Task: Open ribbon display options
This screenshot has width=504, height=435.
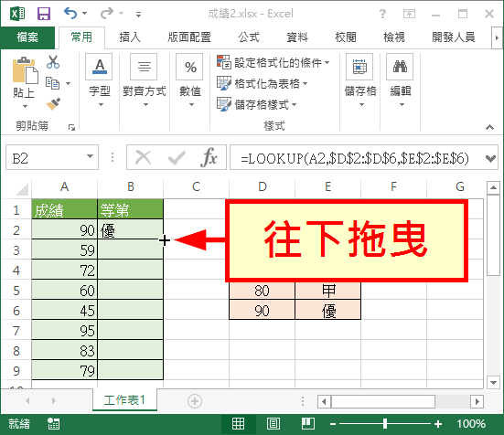Action: point(409,14)
